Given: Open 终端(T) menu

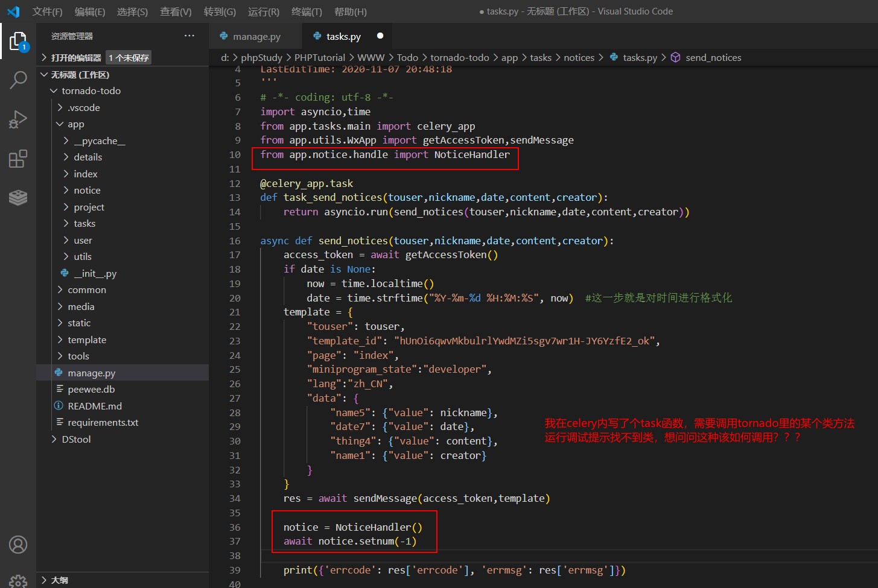Looking at the screenshot, I should pos(307,11).
